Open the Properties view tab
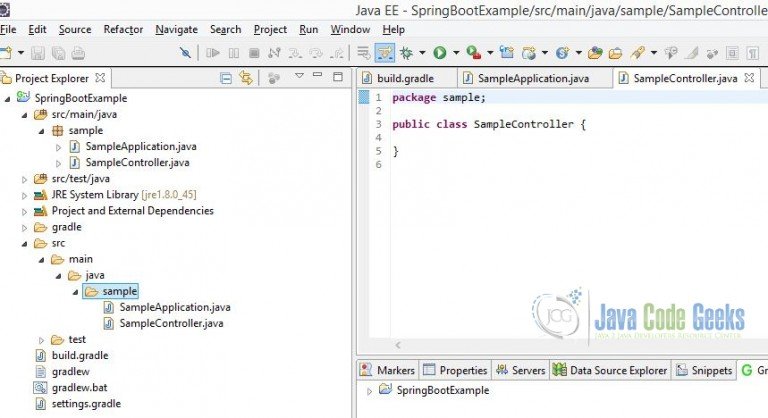Screen dimensions: 768x418 tap(455, 370)
